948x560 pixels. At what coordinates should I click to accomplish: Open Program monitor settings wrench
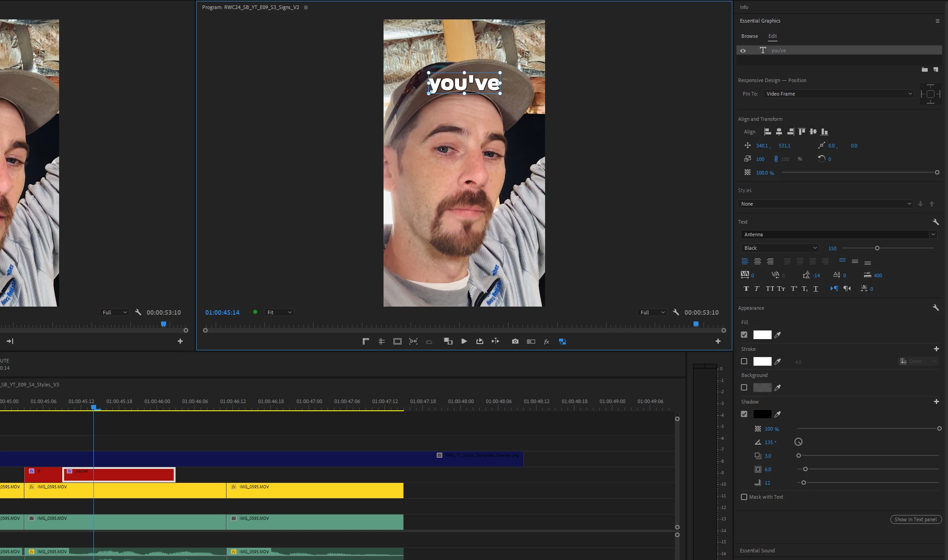(676, 312)
